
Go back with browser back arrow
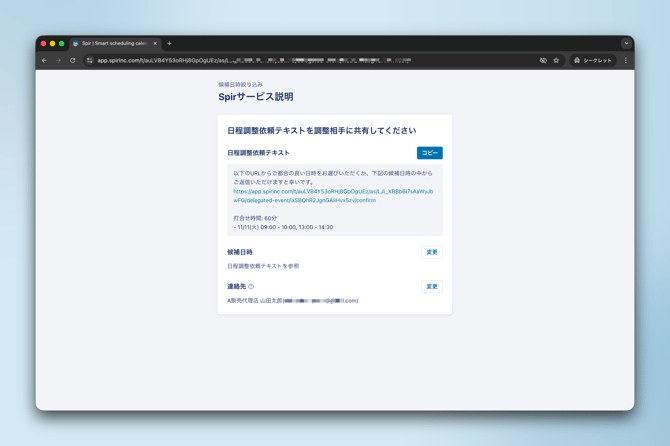[x=44, y=60]
